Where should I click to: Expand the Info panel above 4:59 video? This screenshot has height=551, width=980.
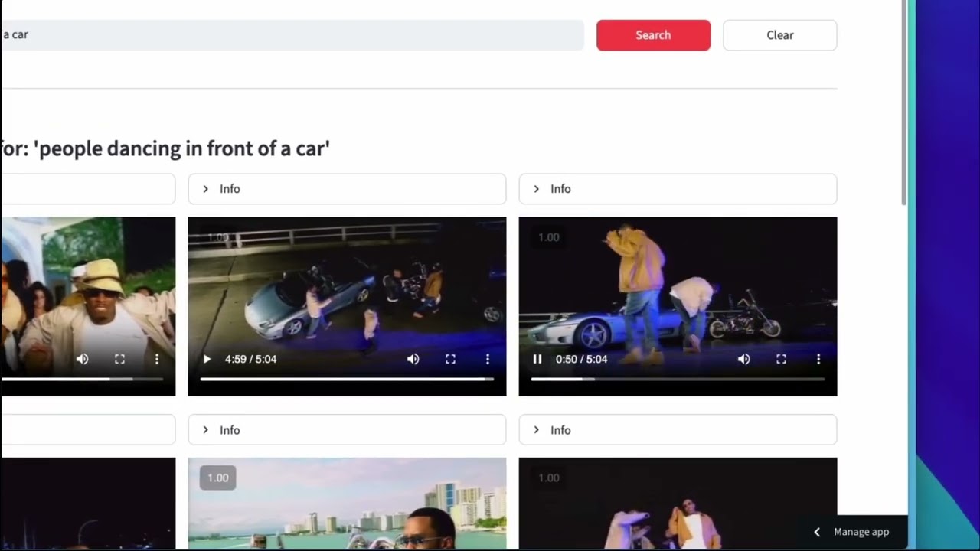(347, 189)
